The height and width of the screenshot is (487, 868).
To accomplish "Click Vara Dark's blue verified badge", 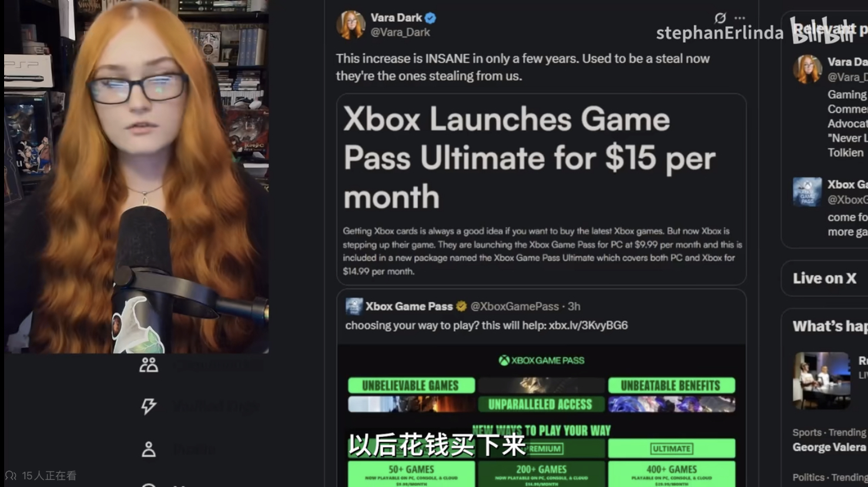I will tap(431, 18).
